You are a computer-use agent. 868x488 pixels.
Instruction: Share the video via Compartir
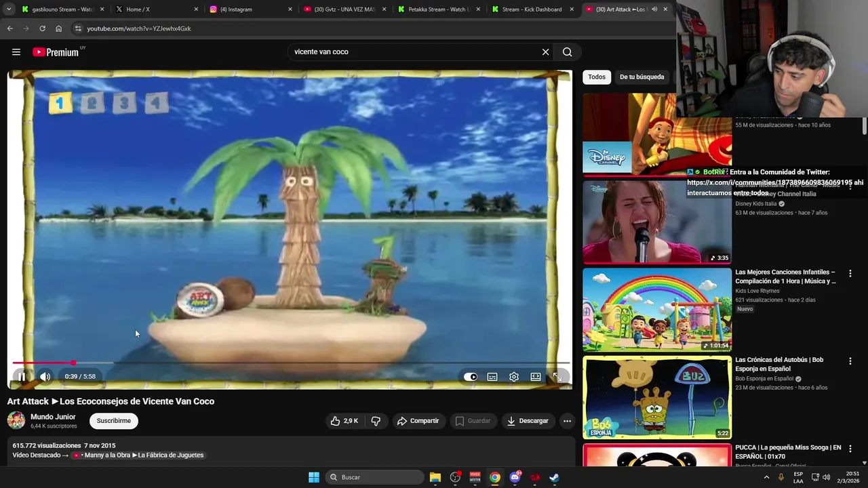click(418, 421)
